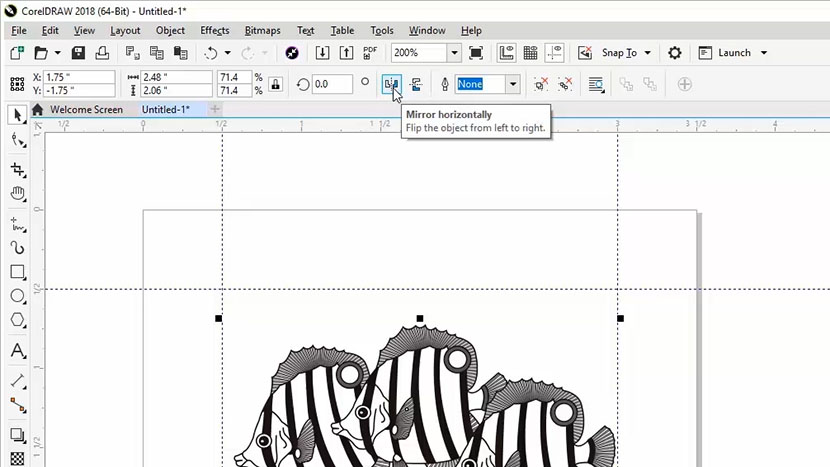This screenshot has width=830, height=467.
Task: Select the Rectangle tool
Action: point(17,272)
